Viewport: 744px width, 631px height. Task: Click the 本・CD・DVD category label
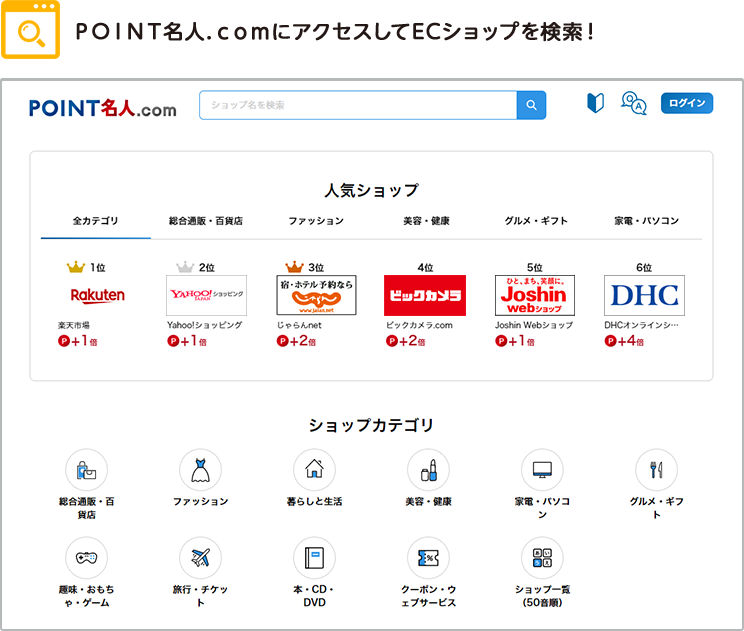click(314, 596)
